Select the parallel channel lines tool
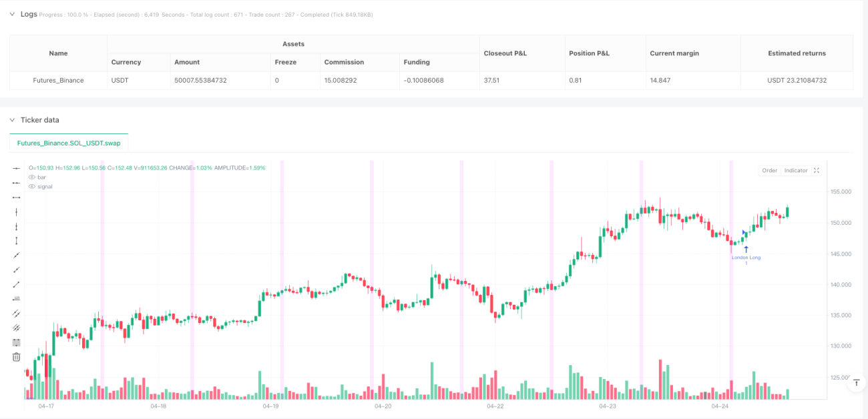 (16, 313)
